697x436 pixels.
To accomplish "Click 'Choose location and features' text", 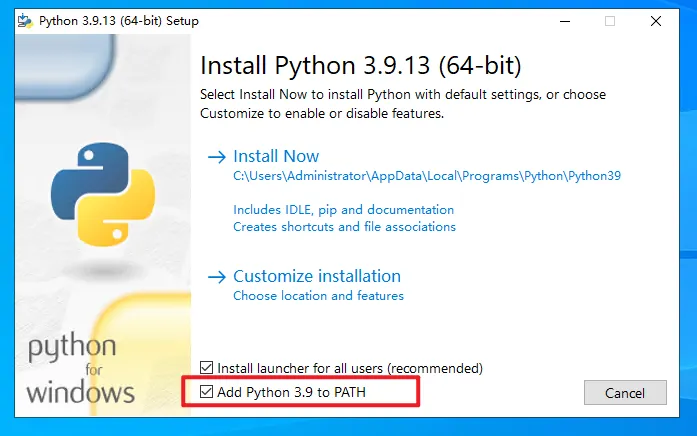I will pos(318,296).
